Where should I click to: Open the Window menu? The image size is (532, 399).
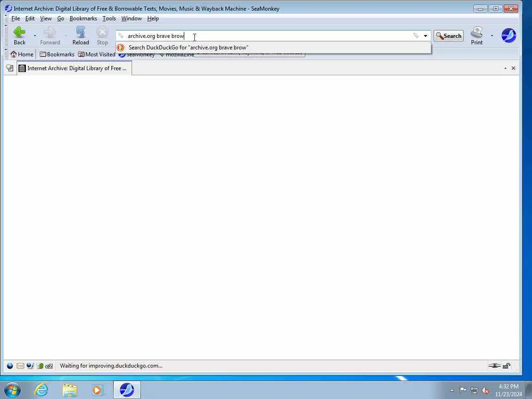click(132, 18)
